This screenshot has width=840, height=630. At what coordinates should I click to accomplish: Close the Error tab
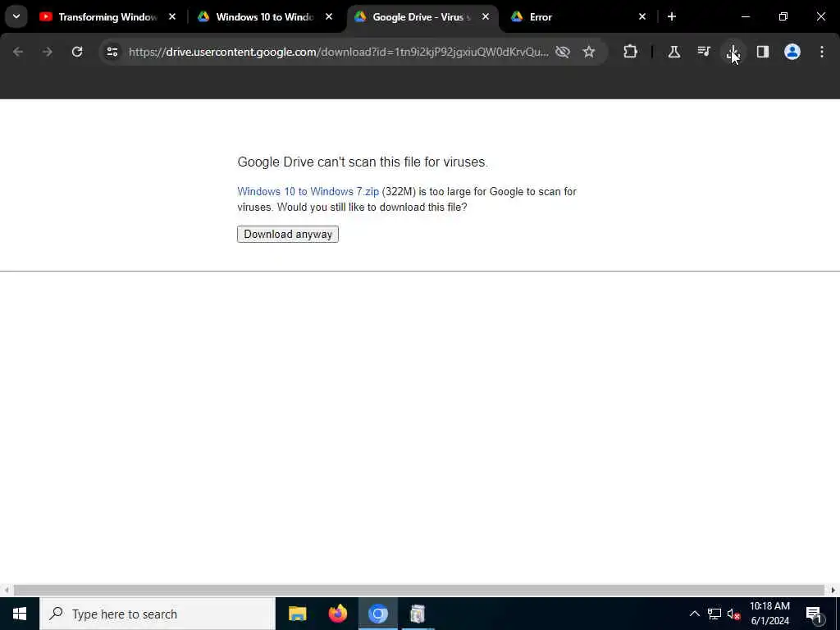pyautogui.click(x=642, y=16)
